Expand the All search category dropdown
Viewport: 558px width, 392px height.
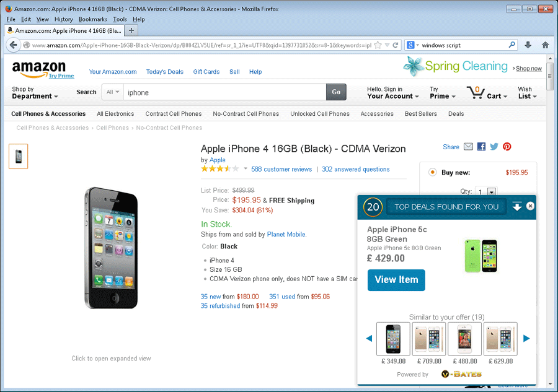(113, 92)
